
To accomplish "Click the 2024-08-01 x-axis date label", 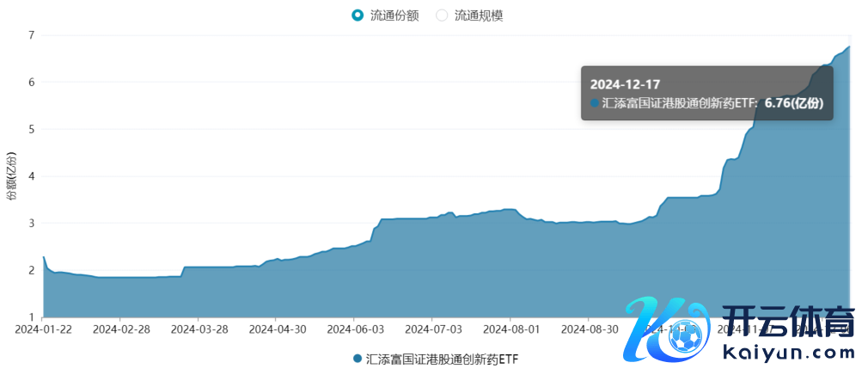I will (510, 328).
